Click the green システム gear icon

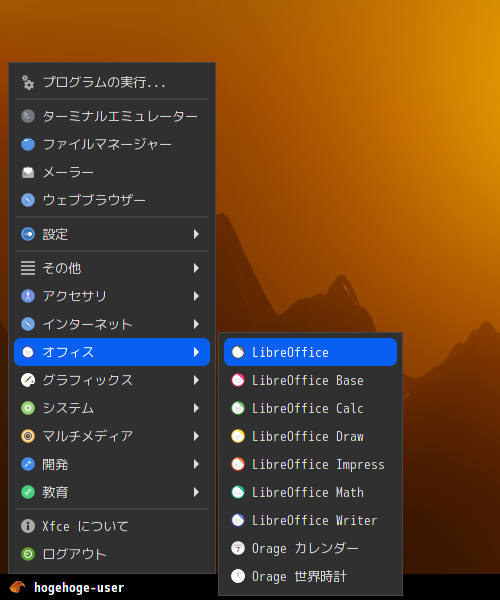(28, 408)
